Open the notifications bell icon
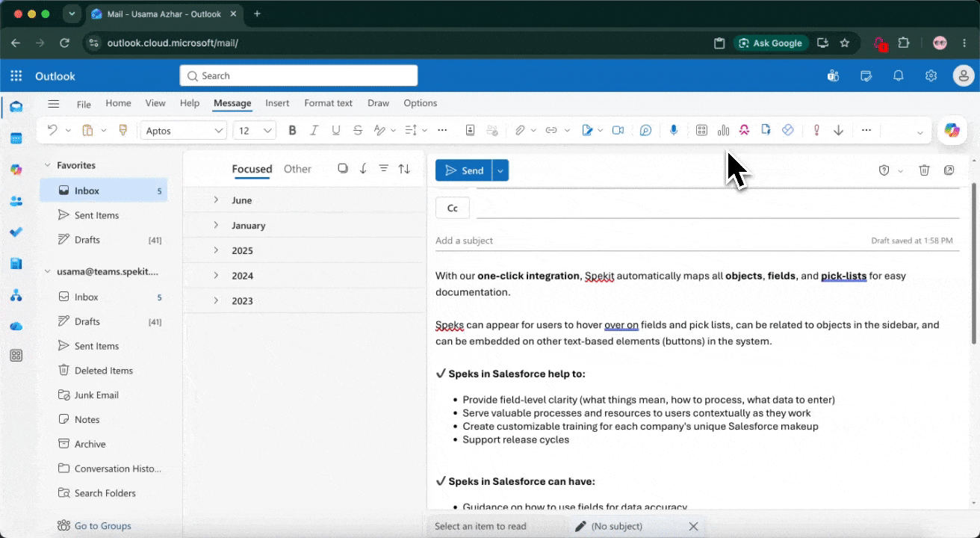Screen dimensions: 980x538 coord(899,75)
